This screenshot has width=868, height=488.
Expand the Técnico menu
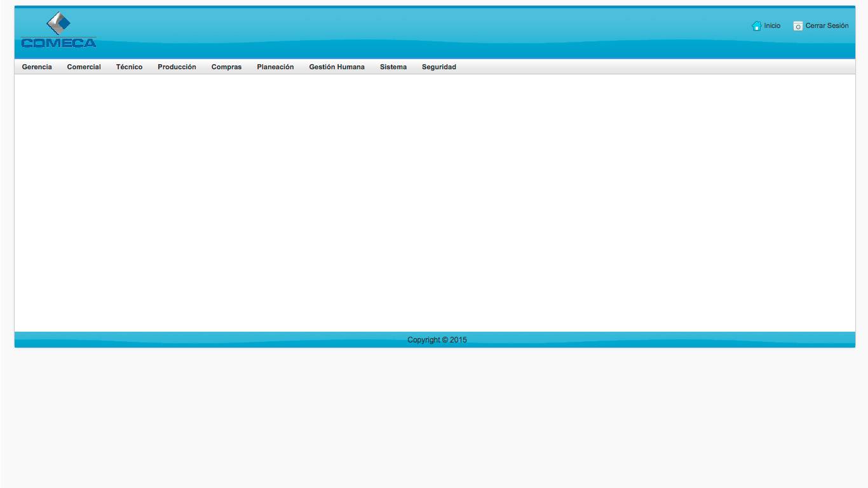coord(129,67)
